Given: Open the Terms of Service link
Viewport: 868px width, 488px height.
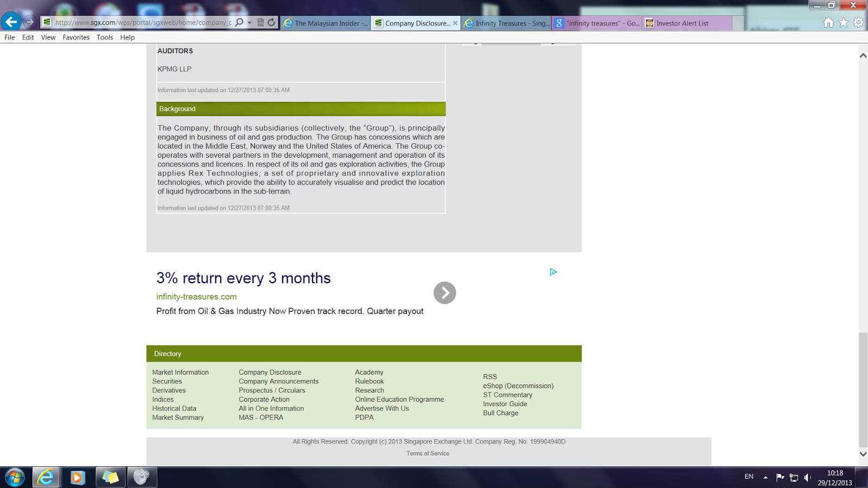Looking at the screenshot, I should (428, 454).
